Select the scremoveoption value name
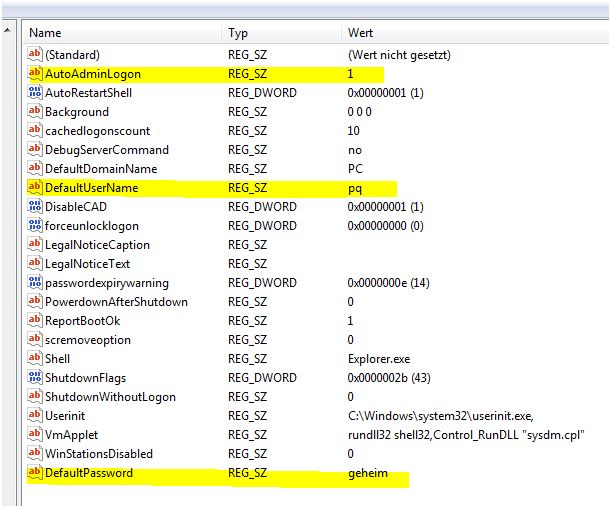Image resolution: width=611 pixels, height=508 pixels. tap(88, 340)
